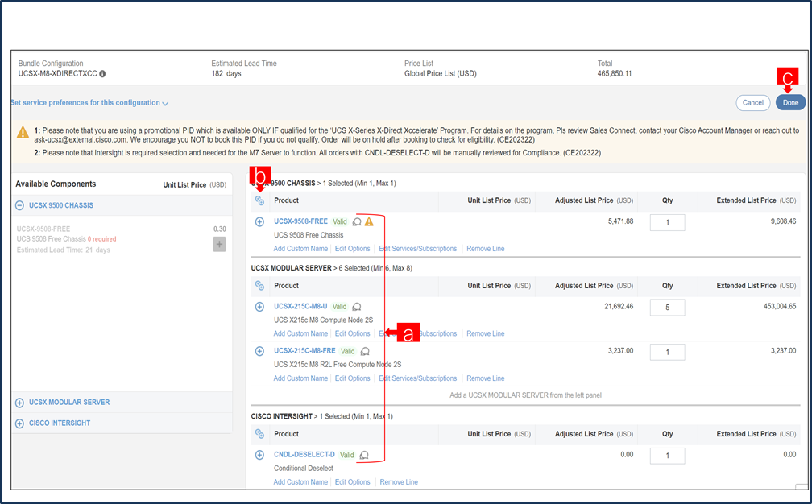Viewport: 812px width, 504px height.
Task: Expand the UCSX-9508-FREE product line
Action: coord(260,221)
